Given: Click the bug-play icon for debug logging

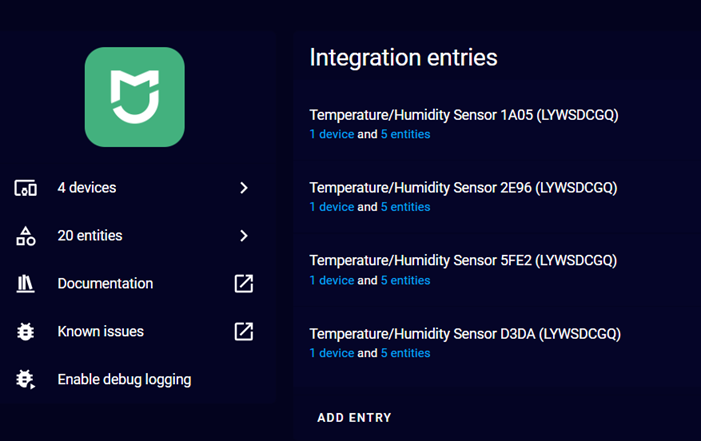Looking at the screenshot, I should [x=25, y=379].
